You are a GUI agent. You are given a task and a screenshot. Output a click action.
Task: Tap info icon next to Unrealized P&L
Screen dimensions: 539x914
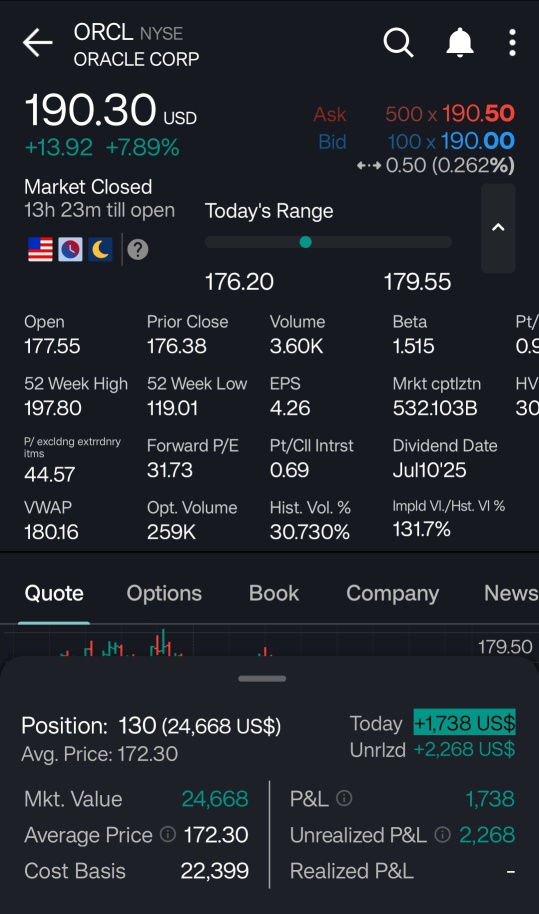(443, 834)
